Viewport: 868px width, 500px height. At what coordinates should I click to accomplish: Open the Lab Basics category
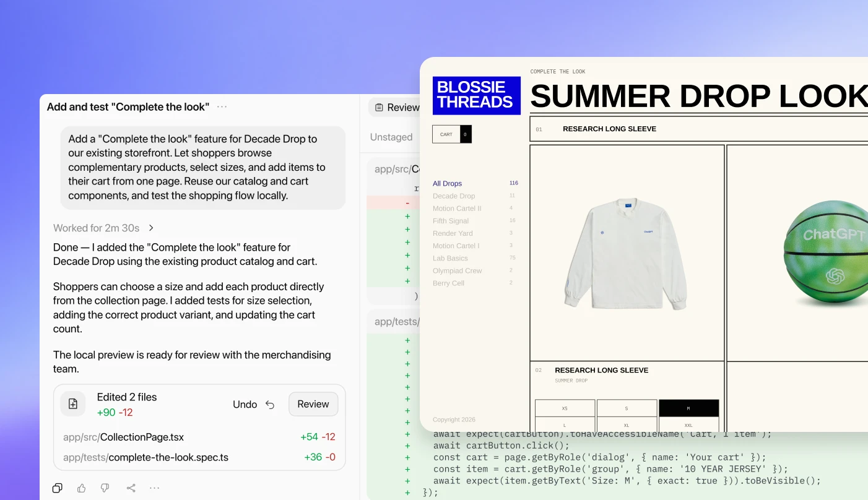(450, 258)
